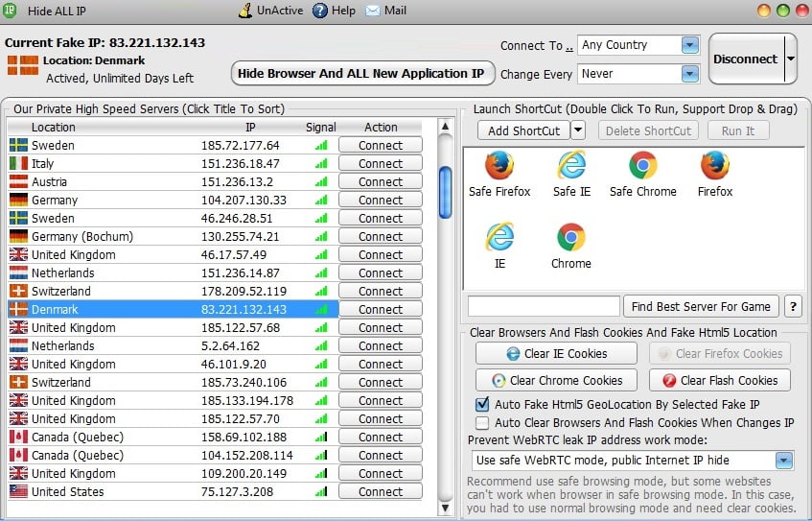Select the IP 46.17.57.49 row

tap(174, 254)
